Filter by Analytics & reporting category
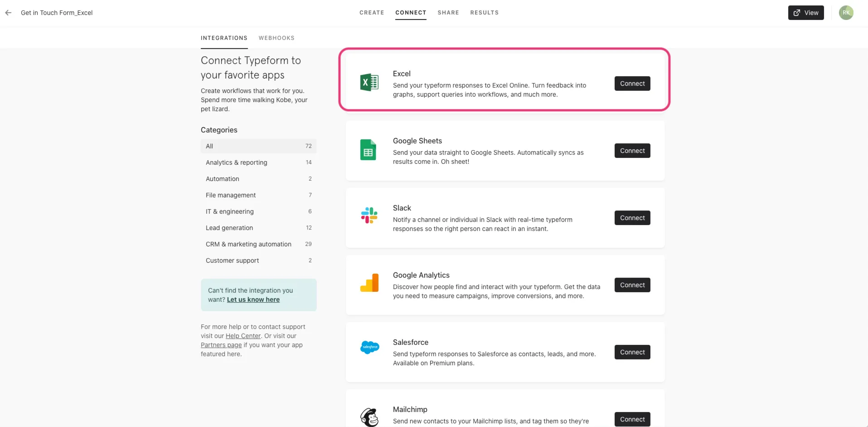 coord(258,162)
